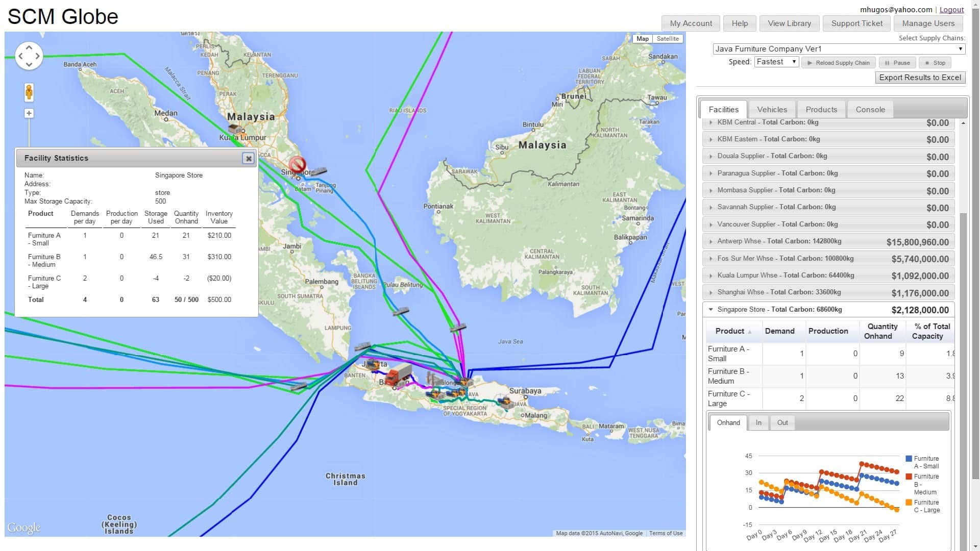Click the map zoom in plus button
Viewport: 980px width, 551px height.
pyautogui.click(x=29, y=113)
